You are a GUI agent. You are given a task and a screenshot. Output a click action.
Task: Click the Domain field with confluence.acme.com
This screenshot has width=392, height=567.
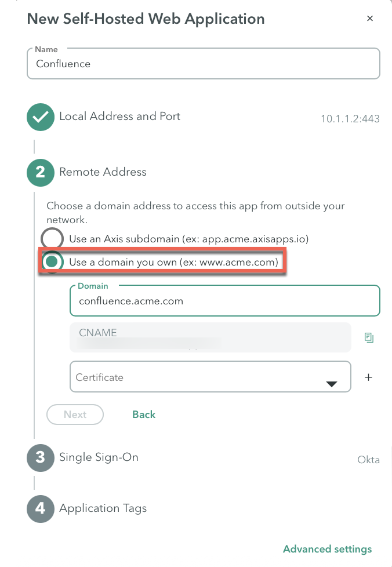point(224,301)
